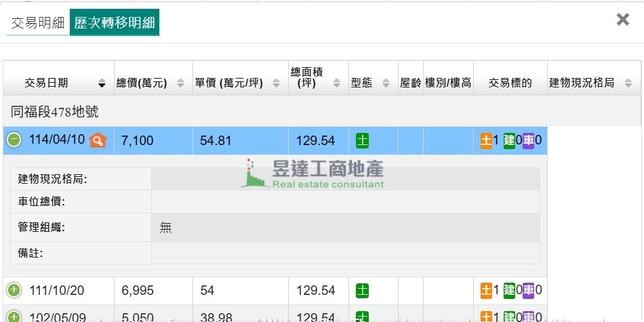Click the house search icon beside 114/04/10
The image size is (644, 322).
(x=98, y=140)
